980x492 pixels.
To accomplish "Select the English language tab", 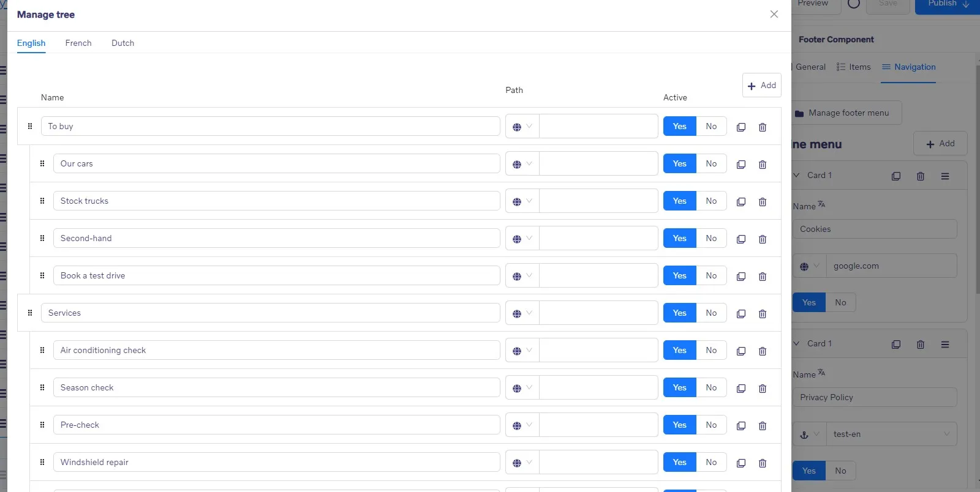I will click(x=31, y=43).
